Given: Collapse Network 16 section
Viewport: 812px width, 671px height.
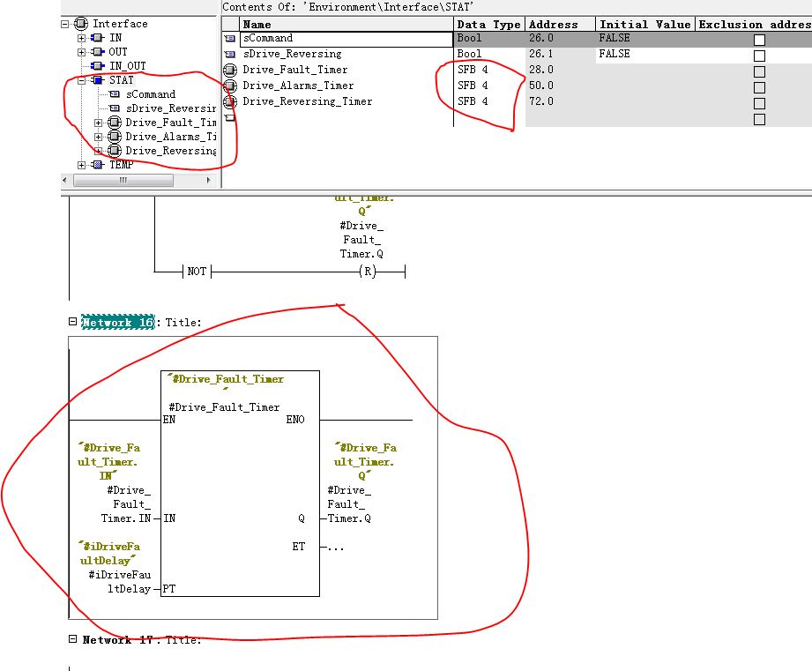Looking at the screenshot, I should [72, 322].
